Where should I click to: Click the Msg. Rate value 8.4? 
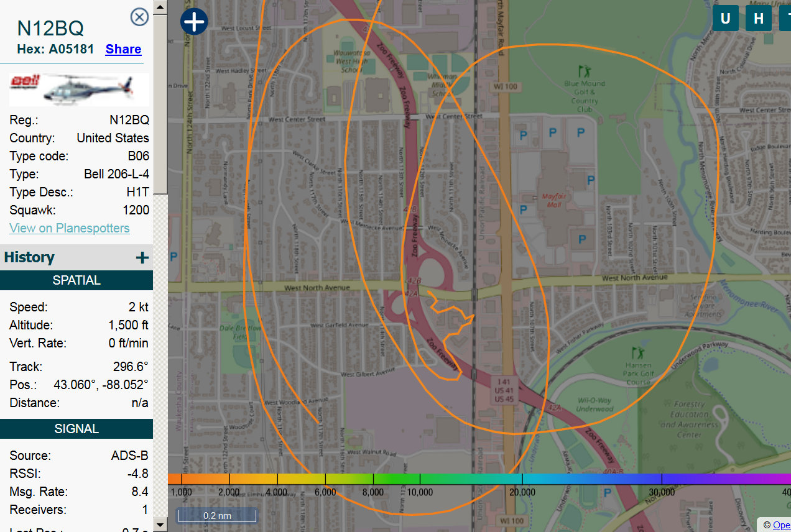pos(140,492)
